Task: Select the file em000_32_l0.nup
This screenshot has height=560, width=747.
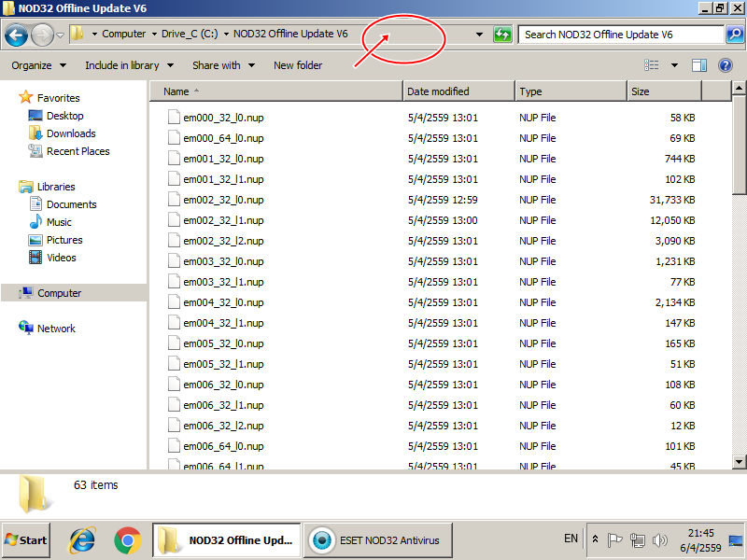Action: 223,118
